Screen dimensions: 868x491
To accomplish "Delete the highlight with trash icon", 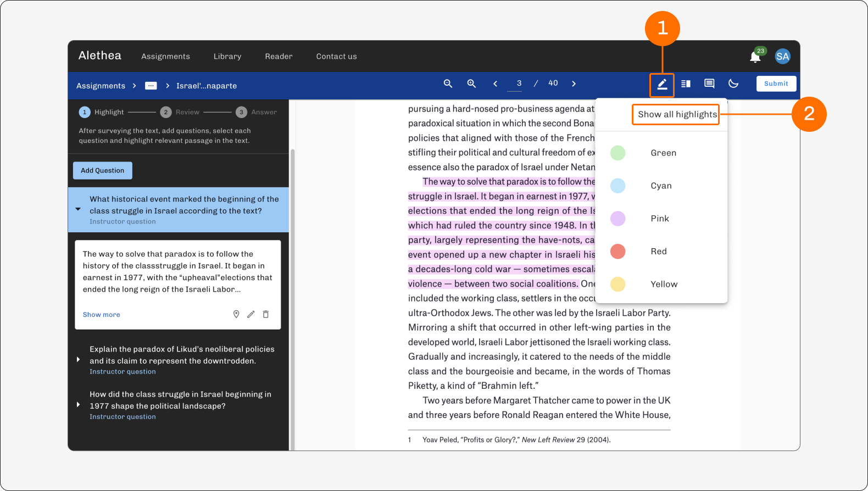I will point(266,314).
